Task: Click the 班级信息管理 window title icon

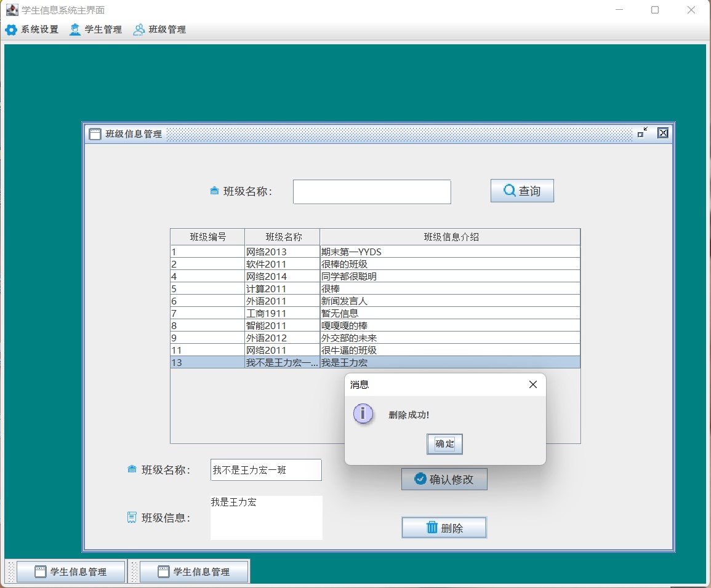Action: 95,134
